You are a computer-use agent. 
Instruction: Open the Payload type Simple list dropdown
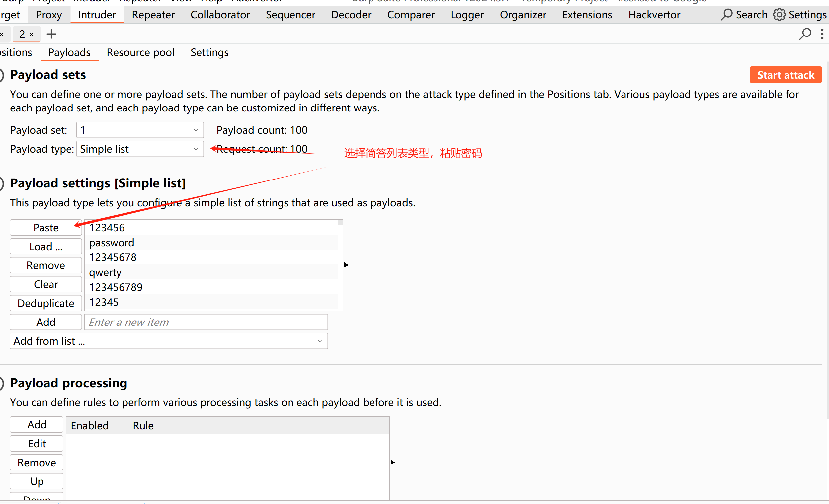(x=140, y=149)
